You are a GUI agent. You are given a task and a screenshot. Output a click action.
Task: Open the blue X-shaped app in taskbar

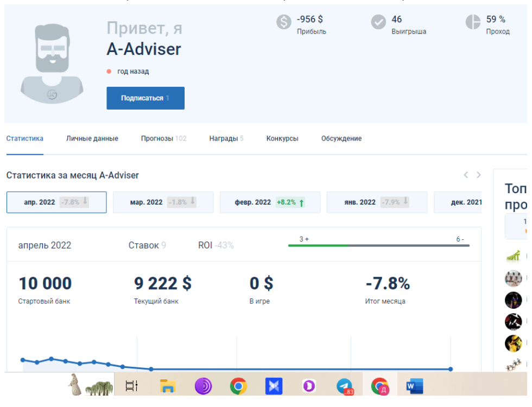click(274, 386)
